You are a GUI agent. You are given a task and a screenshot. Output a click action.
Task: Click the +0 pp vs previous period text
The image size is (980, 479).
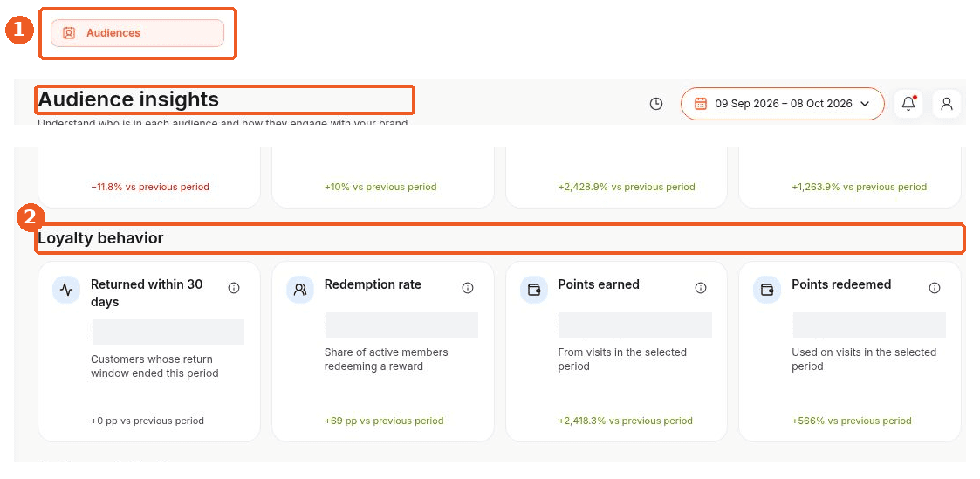point(147,421)
